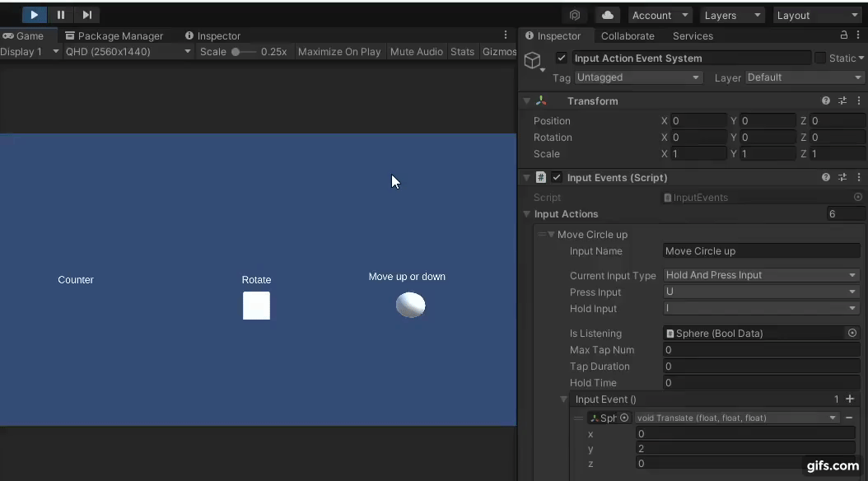Switch to the Services tab
Image resolution: width=868 pixels, height=481 pixels.
click(693, 35)
